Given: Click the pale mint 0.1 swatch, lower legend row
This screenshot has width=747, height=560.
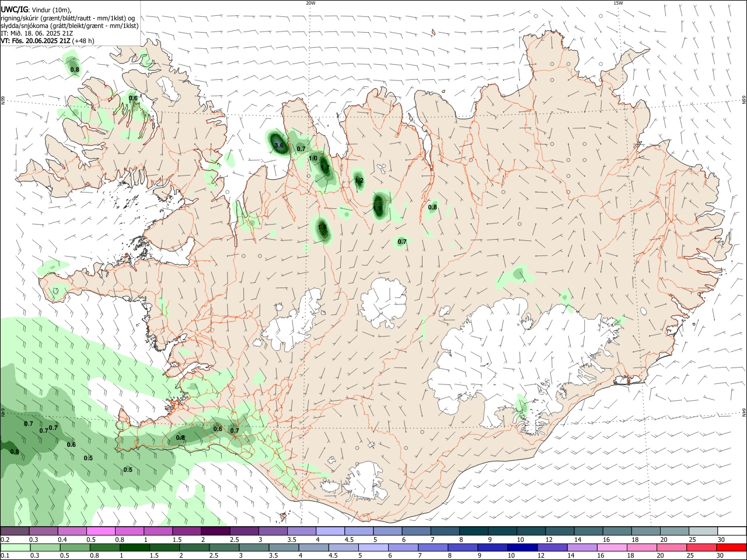Looking at the screenshot, I should pyautogui.click(x=15, y=547).
